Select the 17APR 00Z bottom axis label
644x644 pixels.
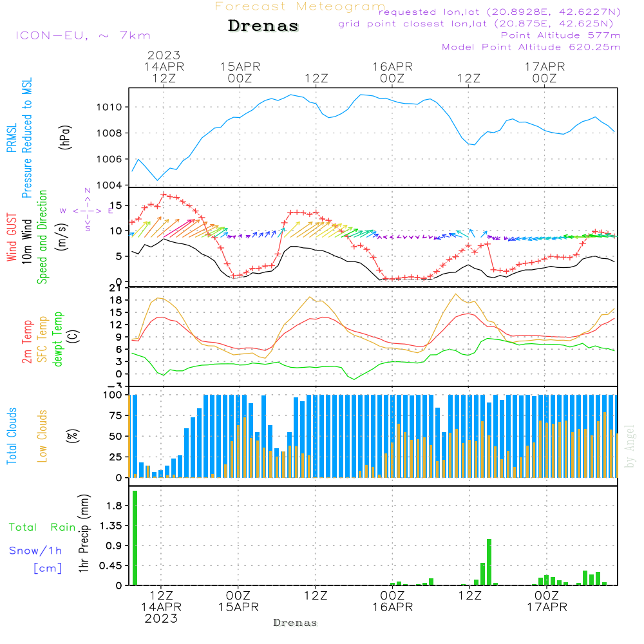click(546, 601)
